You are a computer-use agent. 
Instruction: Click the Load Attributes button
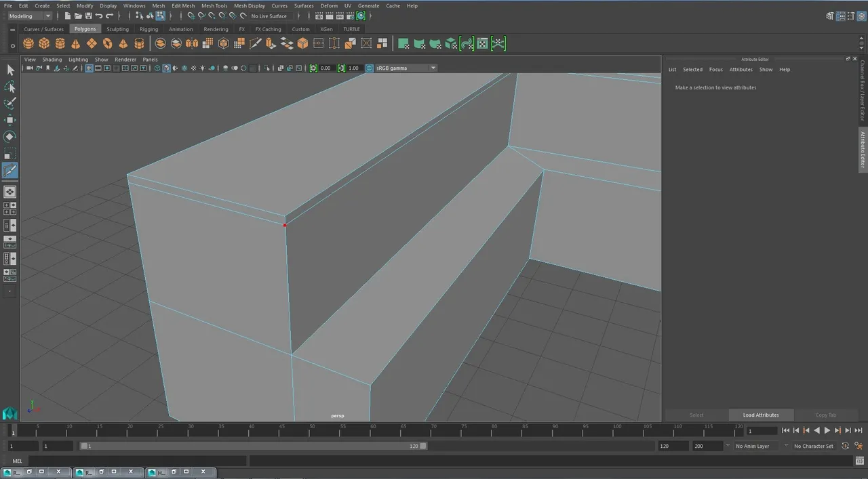tap(761, 415)
